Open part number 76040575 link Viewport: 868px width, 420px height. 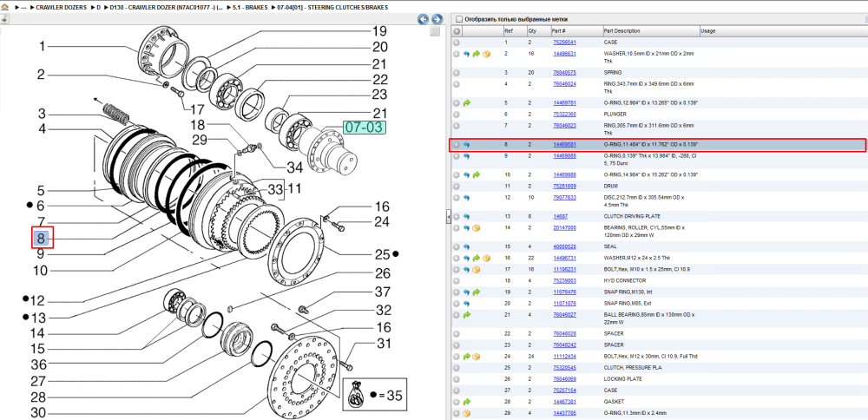[x=565, y=73]
